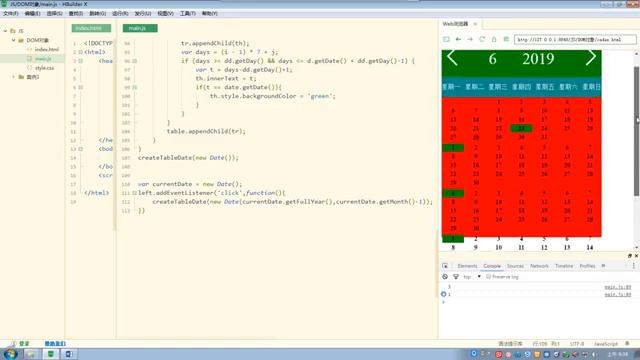Fold code block at line 96

[135, 61]
